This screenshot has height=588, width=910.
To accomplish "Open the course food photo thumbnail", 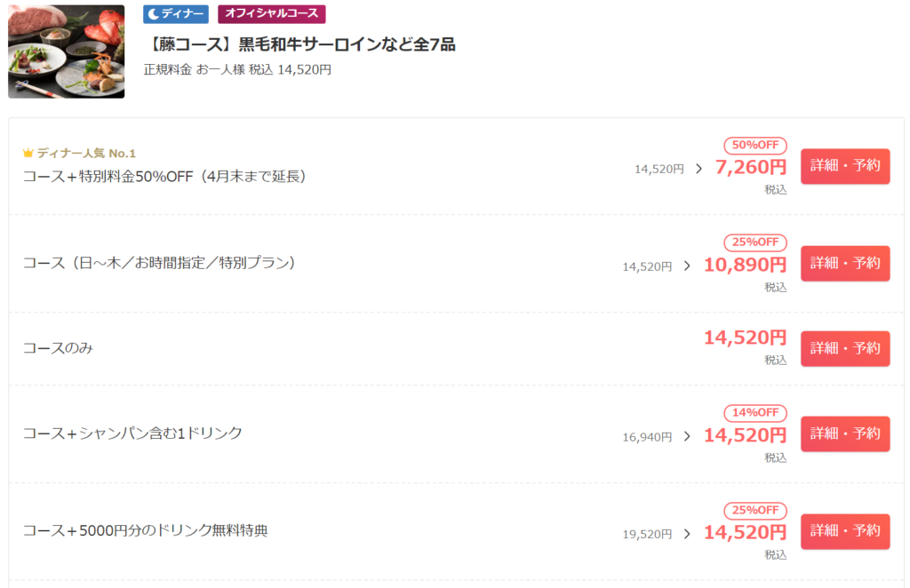I will tap(67, 52).
